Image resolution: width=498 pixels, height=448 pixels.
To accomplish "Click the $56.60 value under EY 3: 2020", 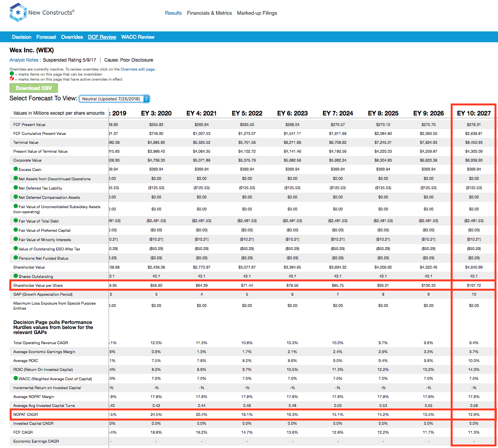I will tap(156, 285).
